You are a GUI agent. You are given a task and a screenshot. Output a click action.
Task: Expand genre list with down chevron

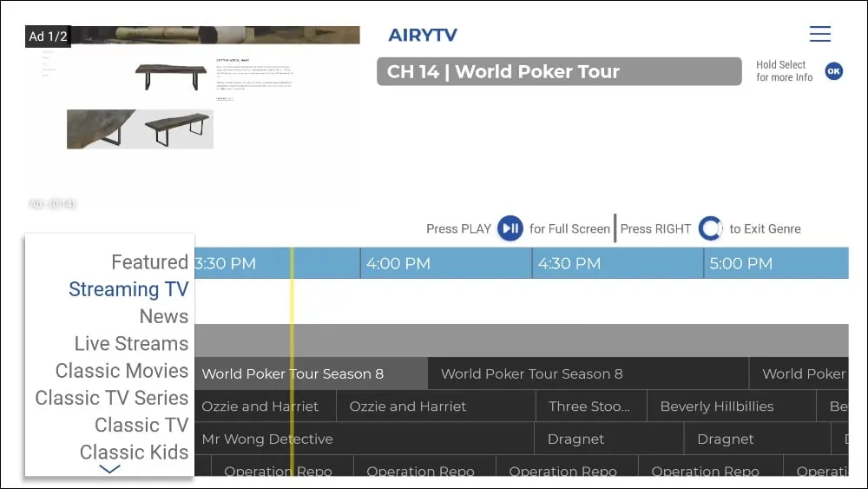(x=109, y=469)
